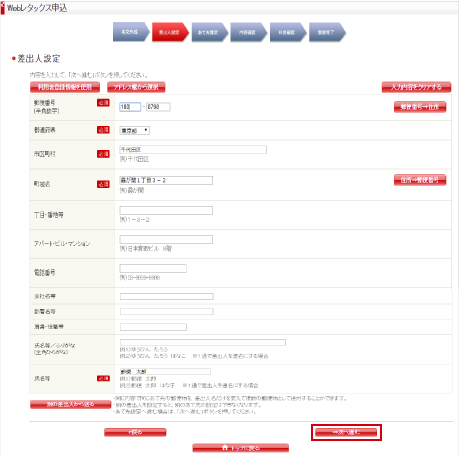Screen dimensions: 460x457
Task: Choose the アドレス帳から選択 button
Action: pos(136,87)
